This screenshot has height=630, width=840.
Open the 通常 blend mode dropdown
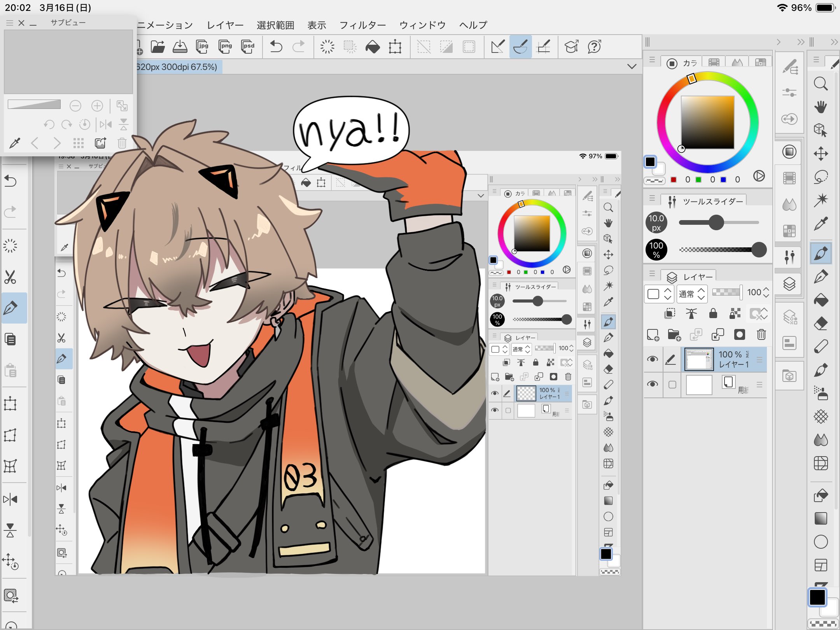[x=692, y=294]
